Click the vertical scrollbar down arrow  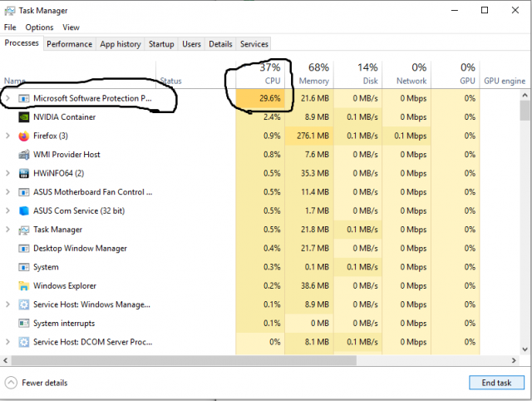pos(525,349)
